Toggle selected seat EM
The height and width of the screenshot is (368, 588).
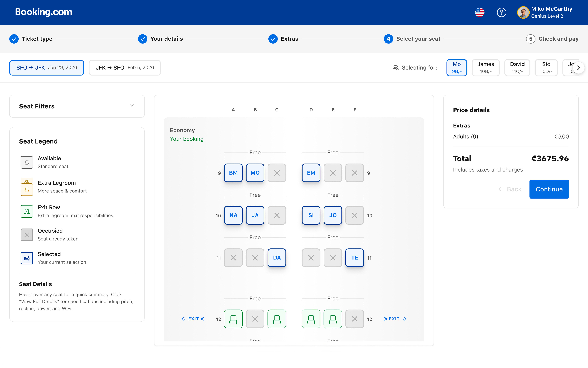[311, 173]
